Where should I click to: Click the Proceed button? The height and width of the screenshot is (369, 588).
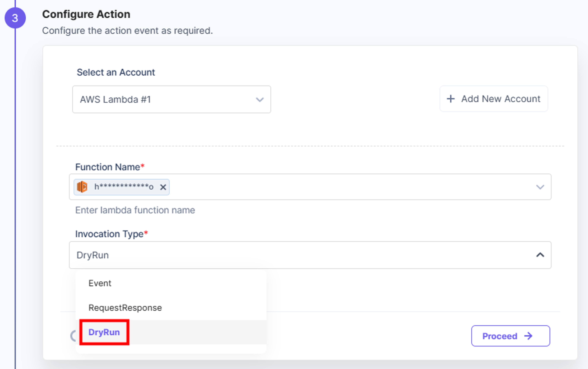tap(510, 336)
